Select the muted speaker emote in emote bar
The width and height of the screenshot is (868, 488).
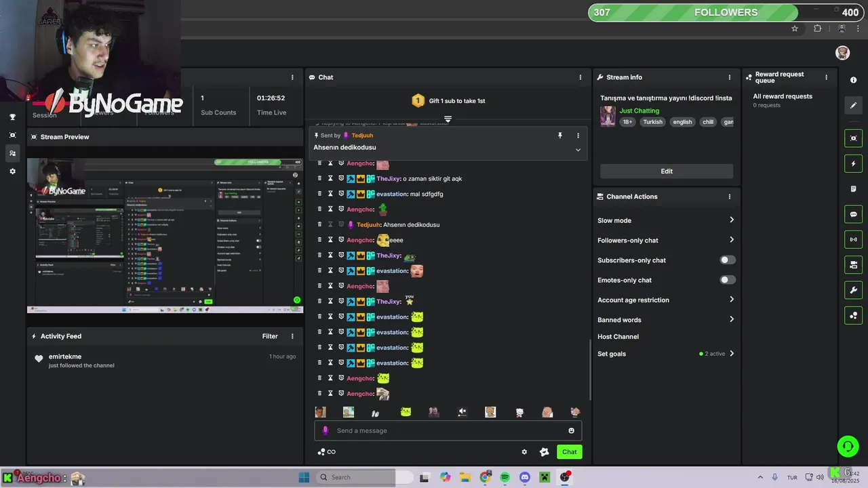462,412
